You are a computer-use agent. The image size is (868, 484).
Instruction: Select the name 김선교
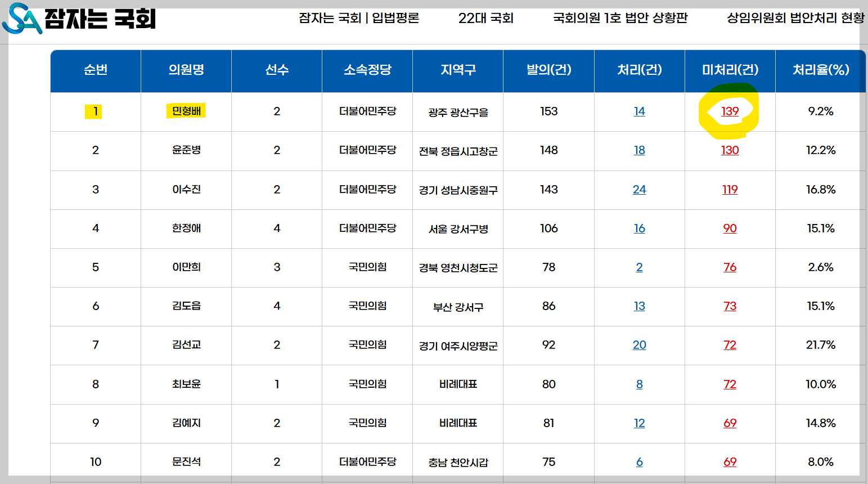[186, 344]
